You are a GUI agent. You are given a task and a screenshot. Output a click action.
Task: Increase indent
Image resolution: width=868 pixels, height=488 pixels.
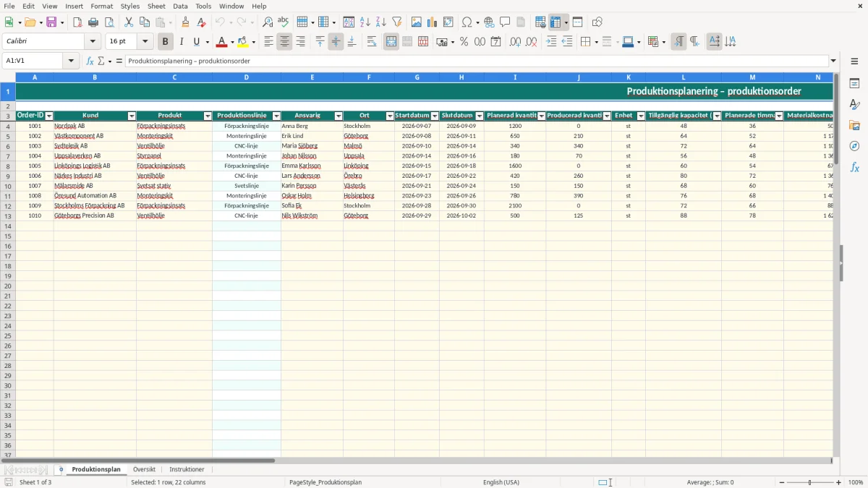(x=551, y=42)
